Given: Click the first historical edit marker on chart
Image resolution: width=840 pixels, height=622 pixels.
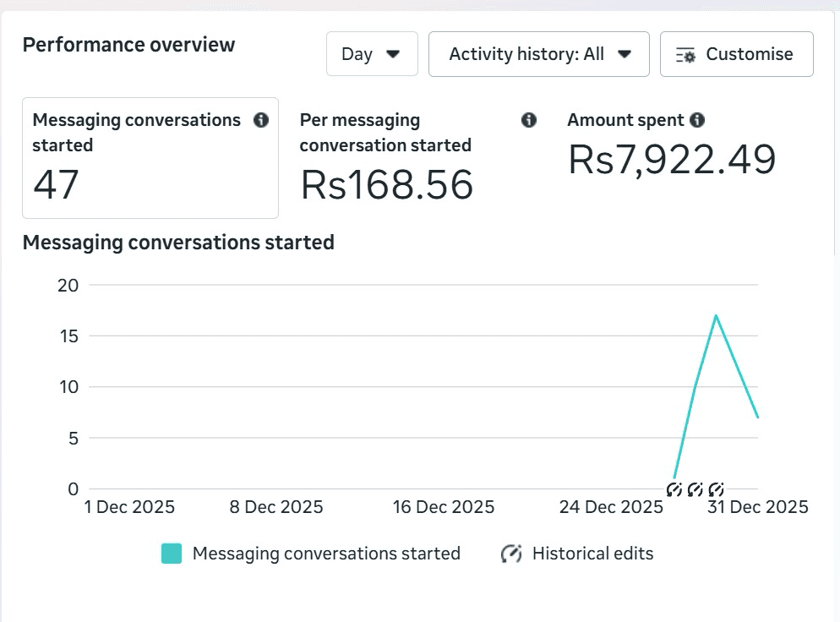Looking at the screenshot, I should pyautogui.click(x=674, y=489).
